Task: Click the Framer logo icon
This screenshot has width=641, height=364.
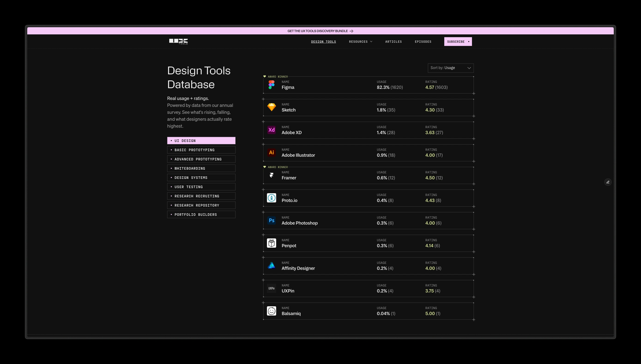Action: 271,175
